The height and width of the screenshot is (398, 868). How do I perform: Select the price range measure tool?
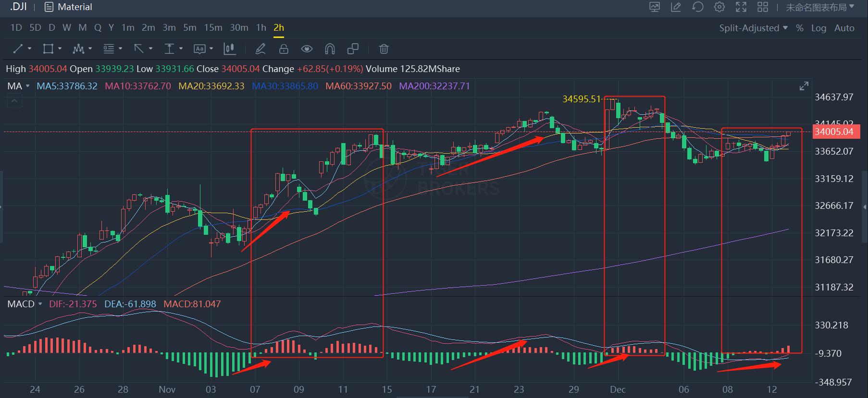click(x=169, y=48)
